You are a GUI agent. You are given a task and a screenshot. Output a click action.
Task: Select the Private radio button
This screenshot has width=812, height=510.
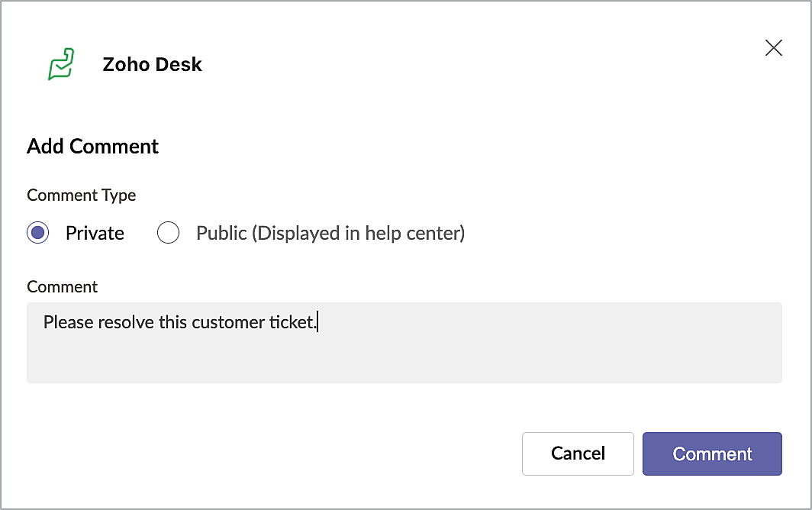tap(38, 233)
